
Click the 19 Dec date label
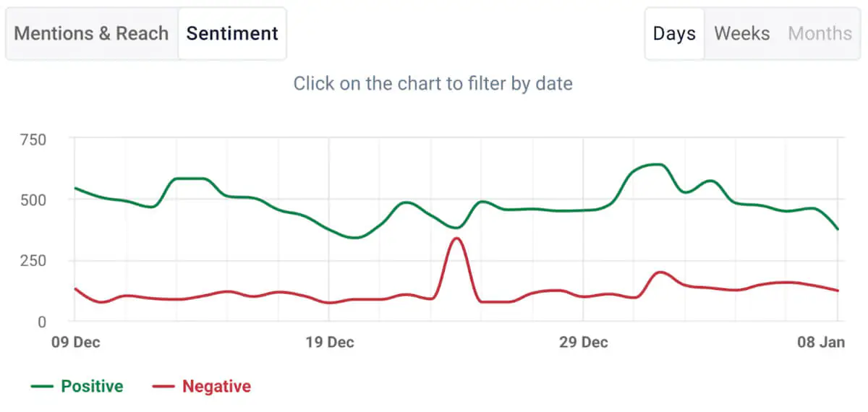pos(330,343)
